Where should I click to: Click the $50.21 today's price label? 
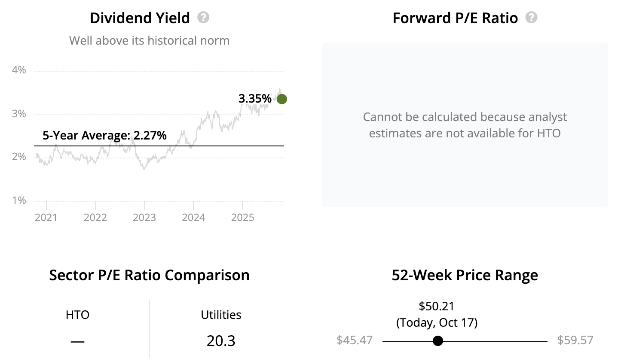(437, 306)
